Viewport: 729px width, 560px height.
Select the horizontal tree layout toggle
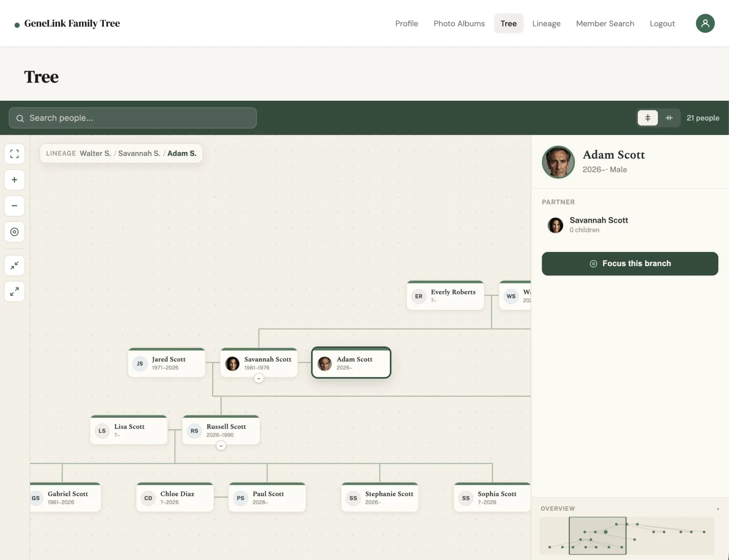[669, 118]
